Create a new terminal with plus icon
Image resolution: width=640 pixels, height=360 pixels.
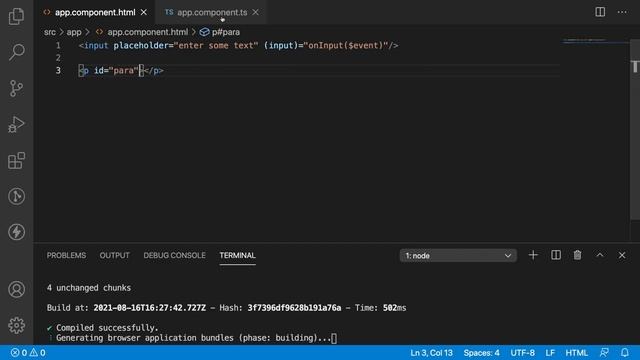[x=533, y=256]
